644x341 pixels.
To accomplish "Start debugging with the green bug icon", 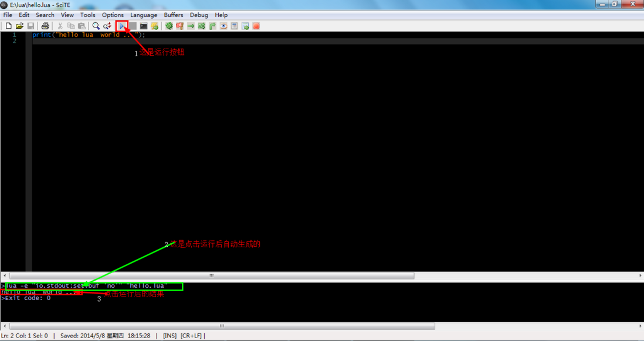I will [169, 26].
